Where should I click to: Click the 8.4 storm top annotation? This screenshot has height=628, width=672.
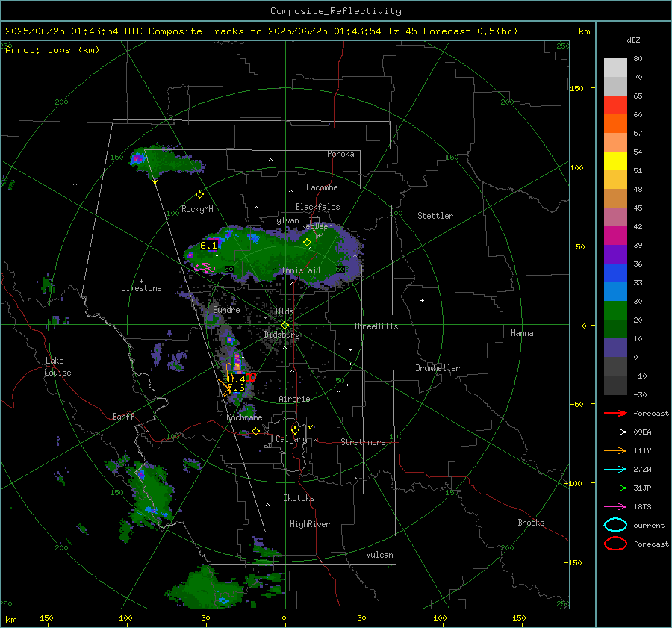(237, 379)
